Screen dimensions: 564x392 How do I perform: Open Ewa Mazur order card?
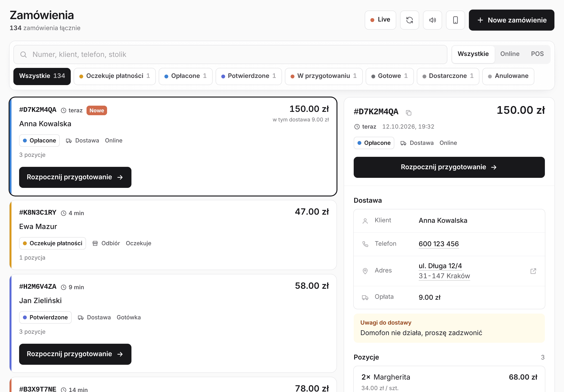click(x=173, y=235)
